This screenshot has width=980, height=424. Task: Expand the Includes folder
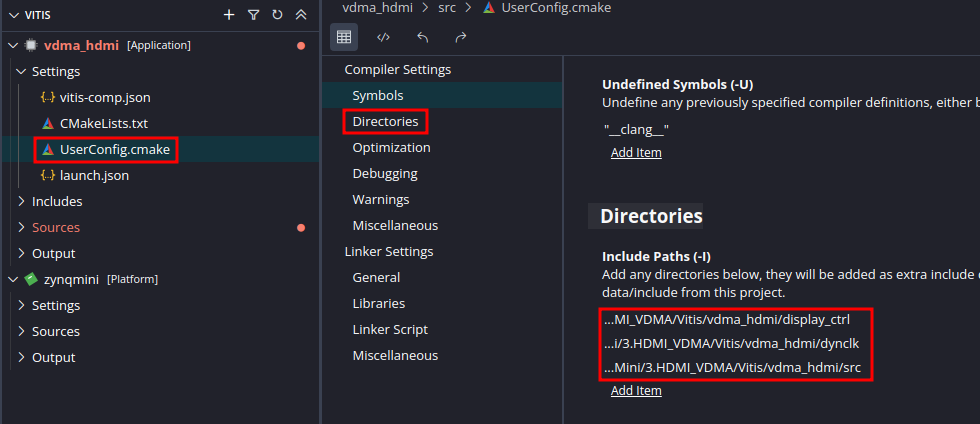click(22, 202)
